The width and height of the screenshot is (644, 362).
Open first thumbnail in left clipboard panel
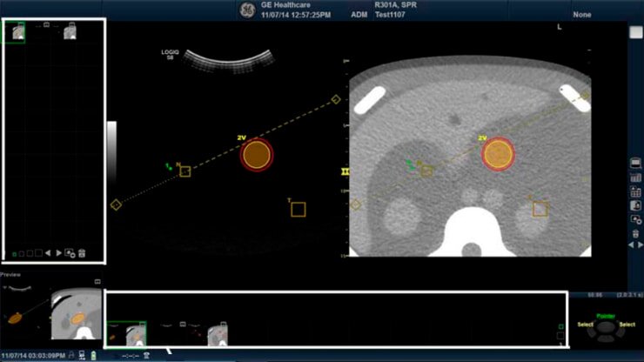tap(15, 32)
